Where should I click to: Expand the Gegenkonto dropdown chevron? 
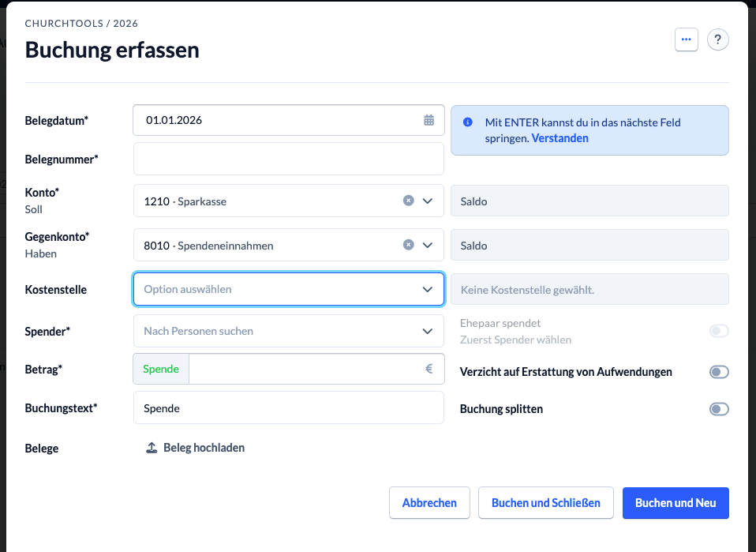[x=428, y=245]
